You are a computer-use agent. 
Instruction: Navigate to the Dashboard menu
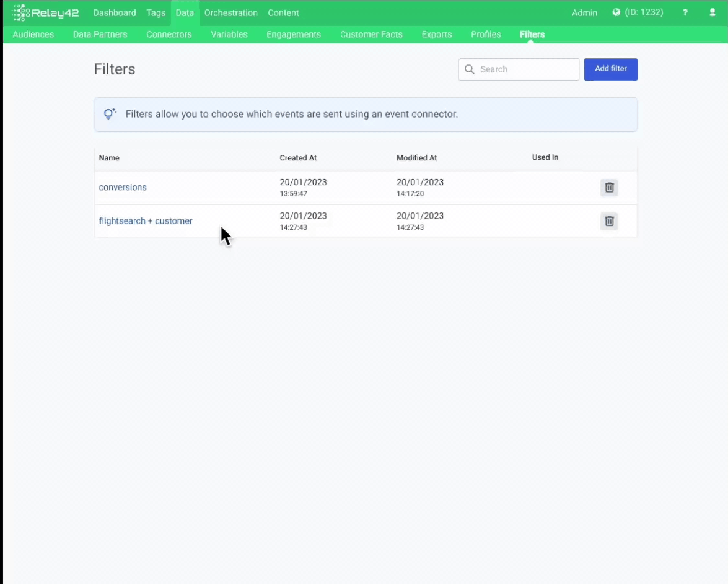click(114, 12)
